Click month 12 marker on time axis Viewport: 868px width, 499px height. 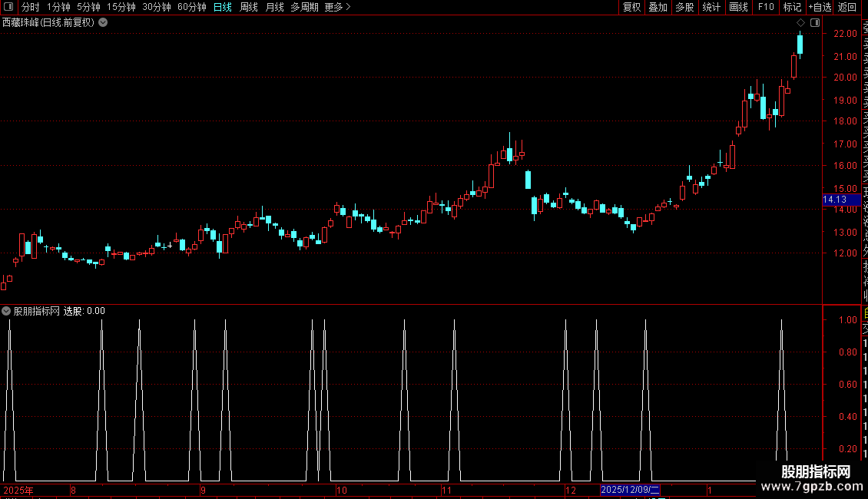pos(571,490)
